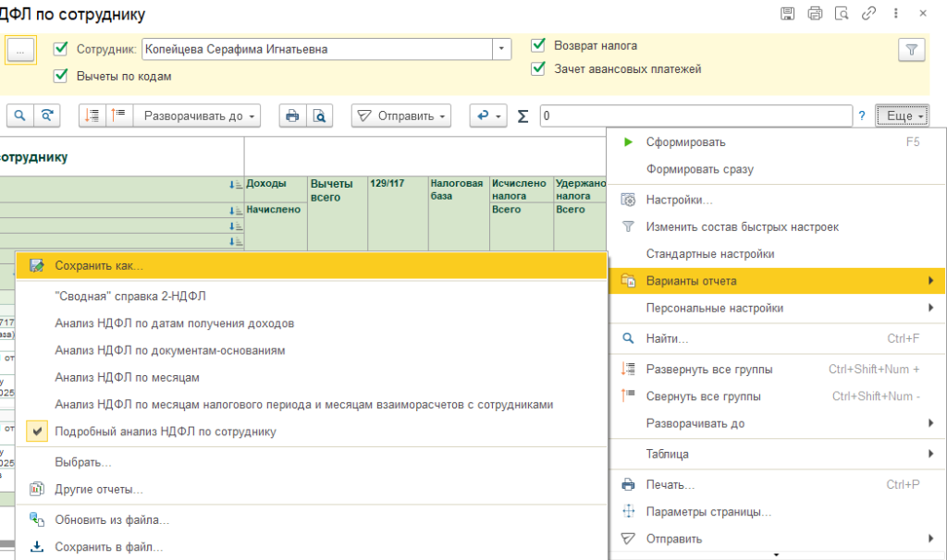Choose Анализ НДФЛ по месяцам report variant

click(x=127, y=377)
